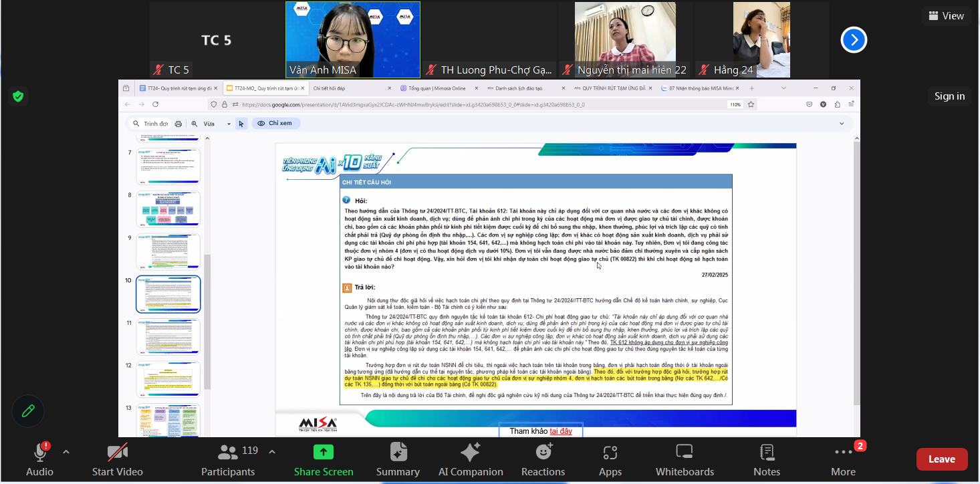Open the Apps panel
This screenshot has width=980, height=484.
click(x=610, y=459)
